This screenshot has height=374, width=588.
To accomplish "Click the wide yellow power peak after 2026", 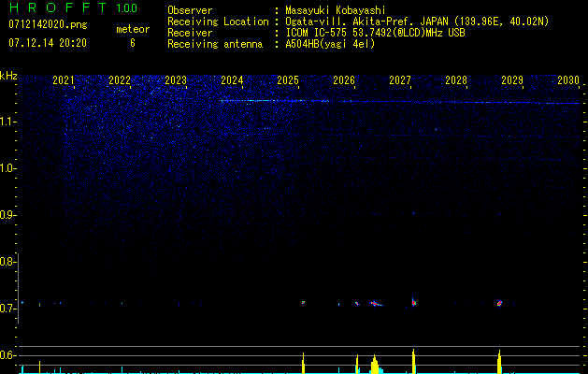I will tap(375, 365).
